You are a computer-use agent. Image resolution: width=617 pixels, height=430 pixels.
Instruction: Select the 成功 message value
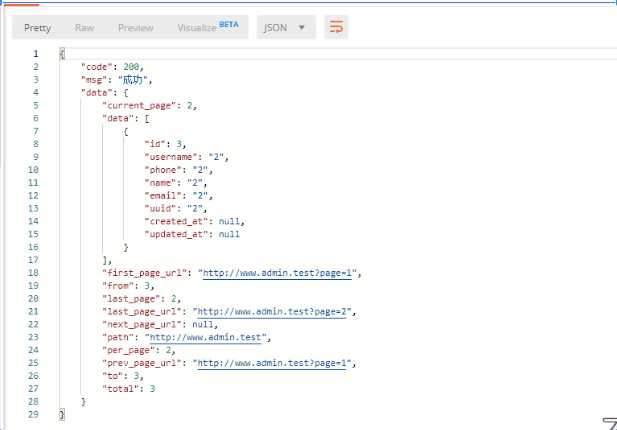133,80
